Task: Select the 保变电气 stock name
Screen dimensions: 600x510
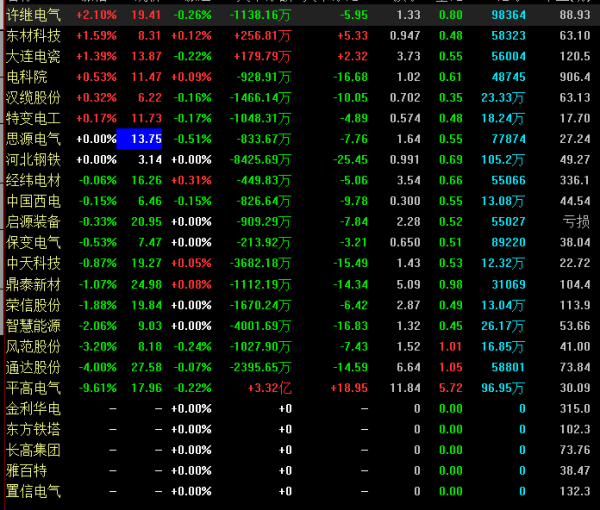Action: point(33,243)
